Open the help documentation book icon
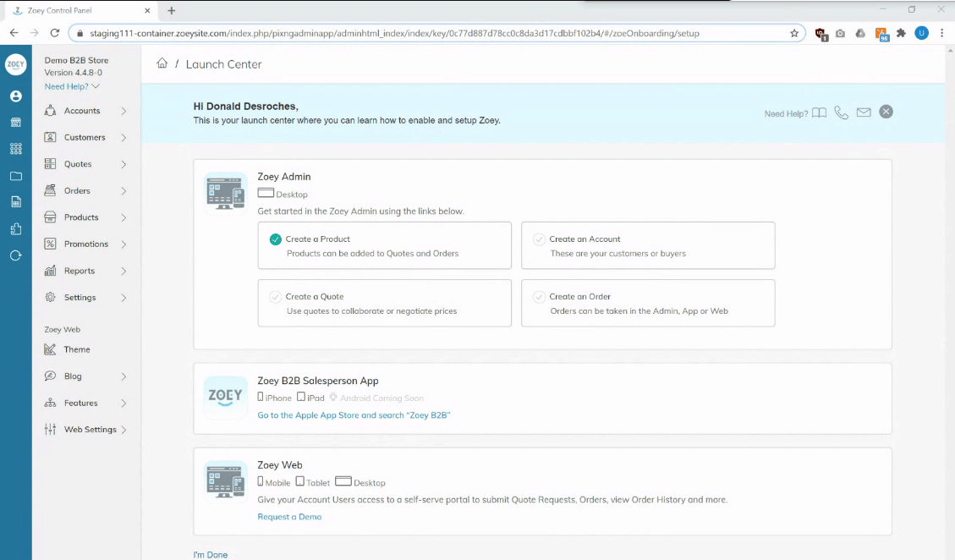Screen dimensions: 955x560 tap(819, 113)
